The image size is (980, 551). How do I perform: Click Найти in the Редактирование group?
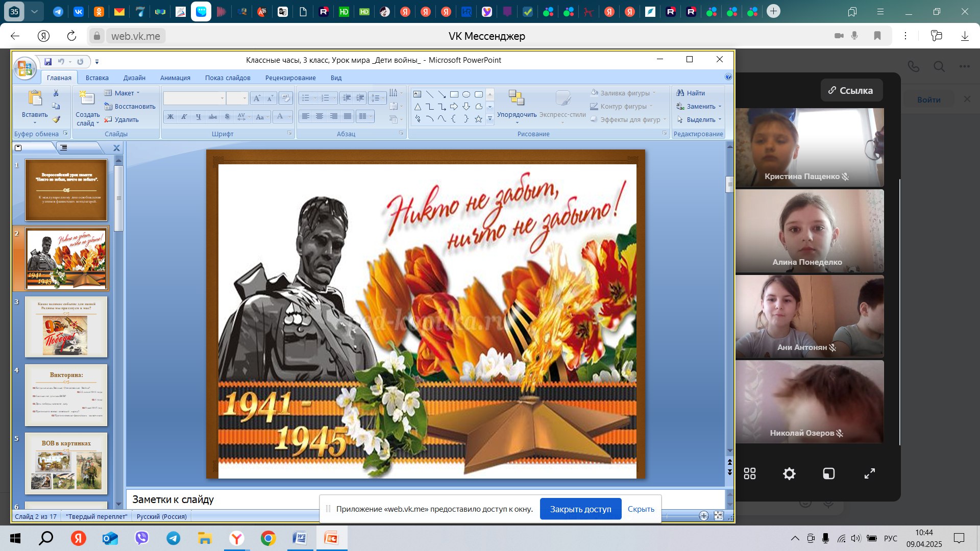[x=691, y=93]
